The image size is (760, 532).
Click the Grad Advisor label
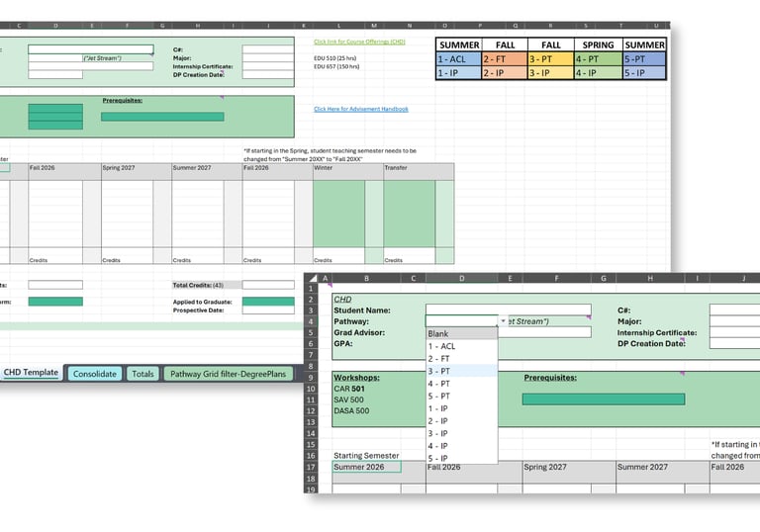tap(359, 332)
